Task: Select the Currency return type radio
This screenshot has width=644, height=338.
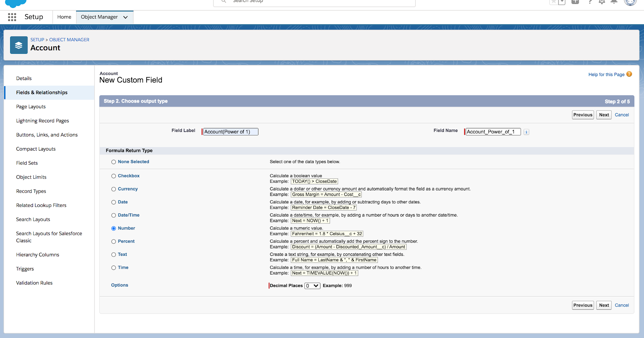Action: [114, 189]
